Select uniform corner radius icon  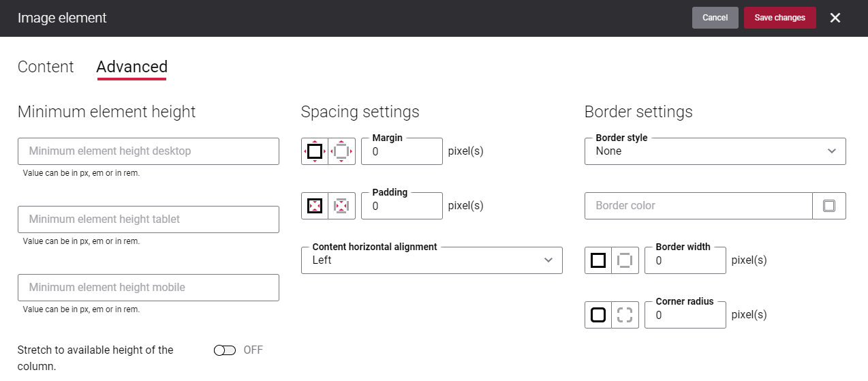click(x=598, y=315)
